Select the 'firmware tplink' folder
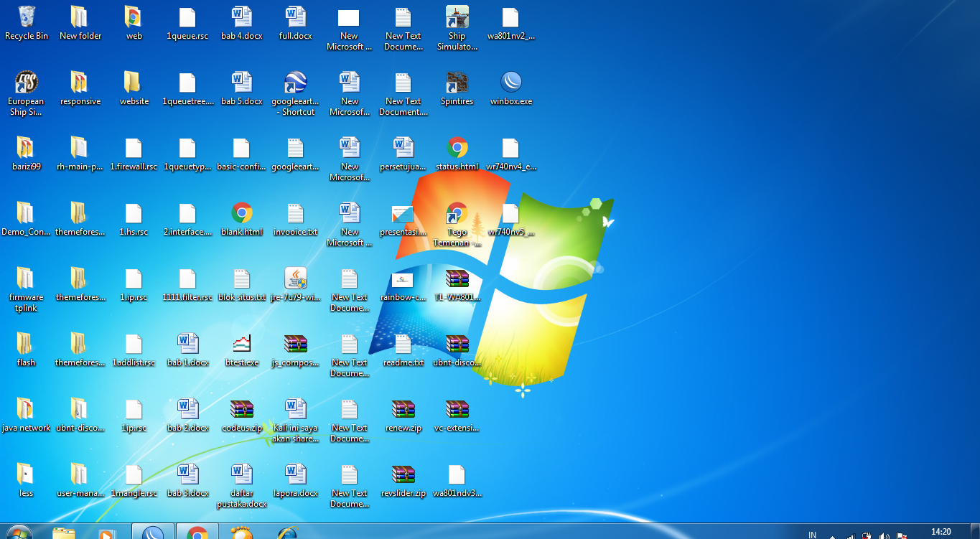 [27, 278]
